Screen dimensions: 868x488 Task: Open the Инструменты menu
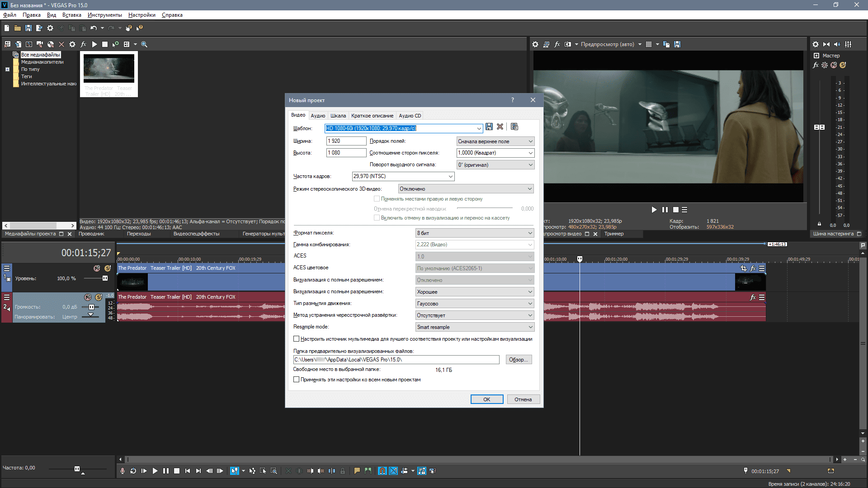(x=104, y=15)
